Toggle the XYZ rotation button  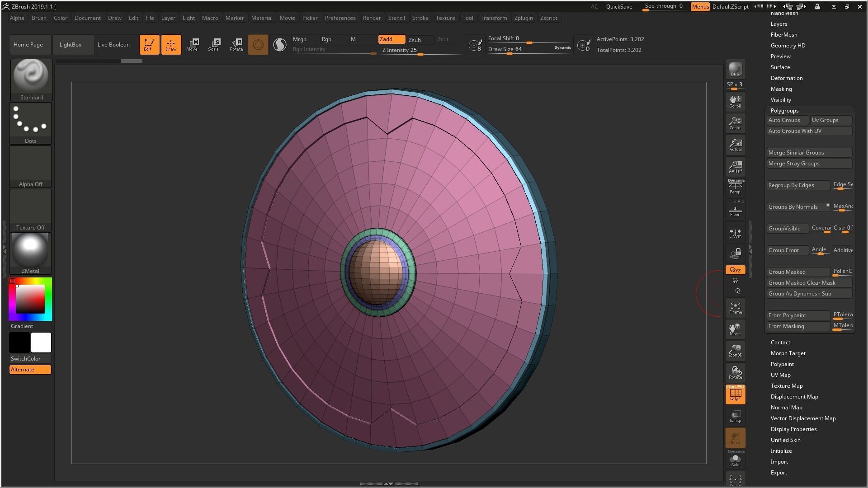pyautogui.click(x=735, y=270)
